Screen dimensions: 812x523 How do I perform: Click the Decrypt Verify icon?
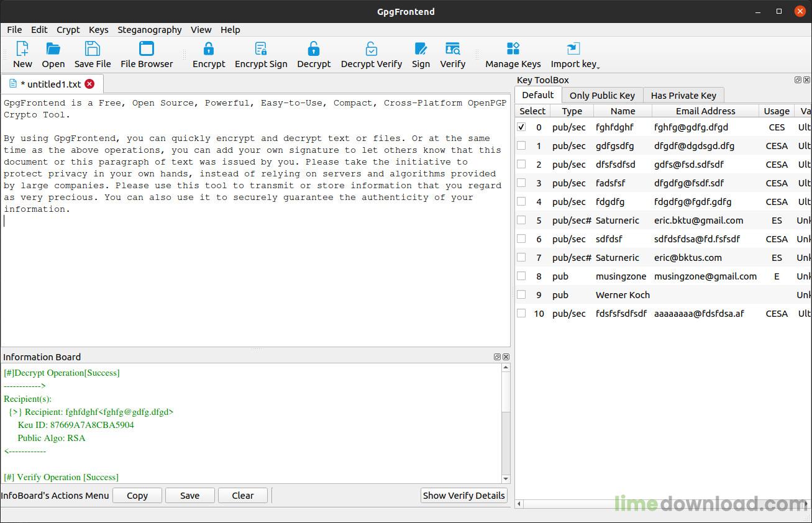[x=372, y=49]
